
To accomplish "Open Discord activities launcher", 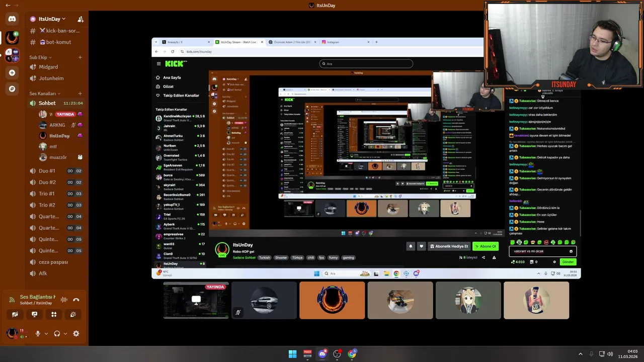I will pos(54,314).
